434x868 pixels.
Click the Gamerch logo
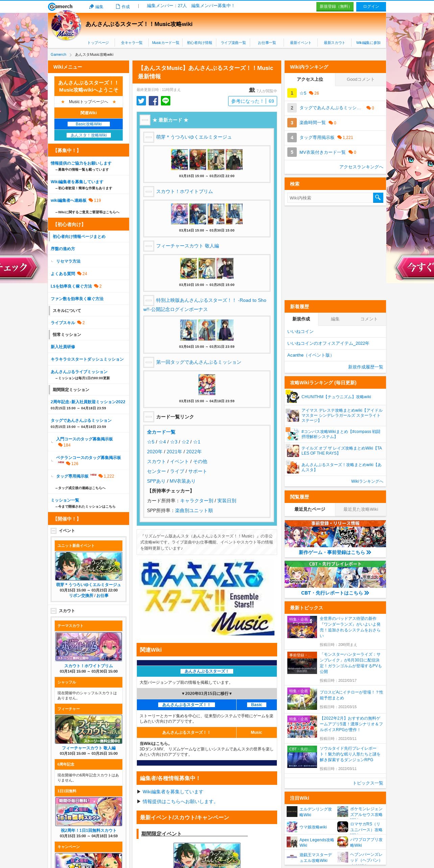pyautogui.click(x=61, y=6)
